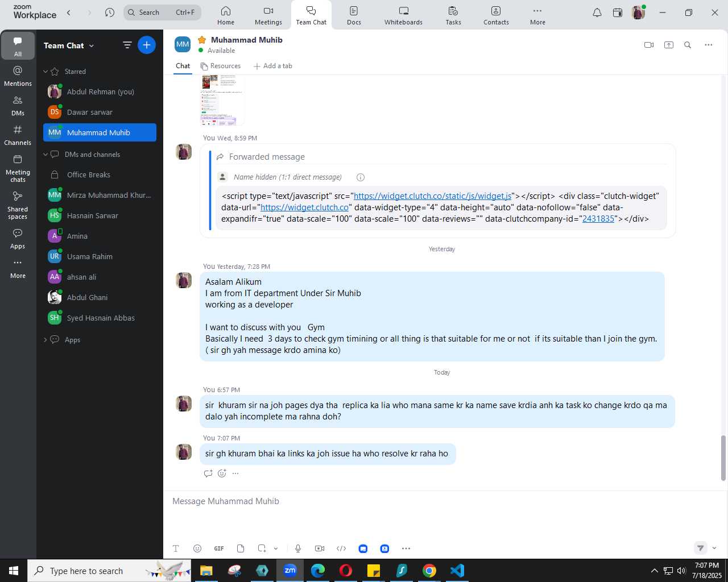Click the blue new chat plus button
The height and width of the screenshot is (582, 728).
coord(147,45)
